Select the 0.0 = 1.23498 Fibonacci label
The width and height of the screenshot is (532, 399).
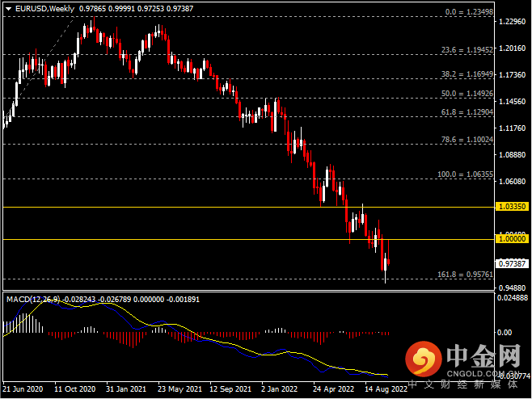pyautogui.click(x=469, y=12)
